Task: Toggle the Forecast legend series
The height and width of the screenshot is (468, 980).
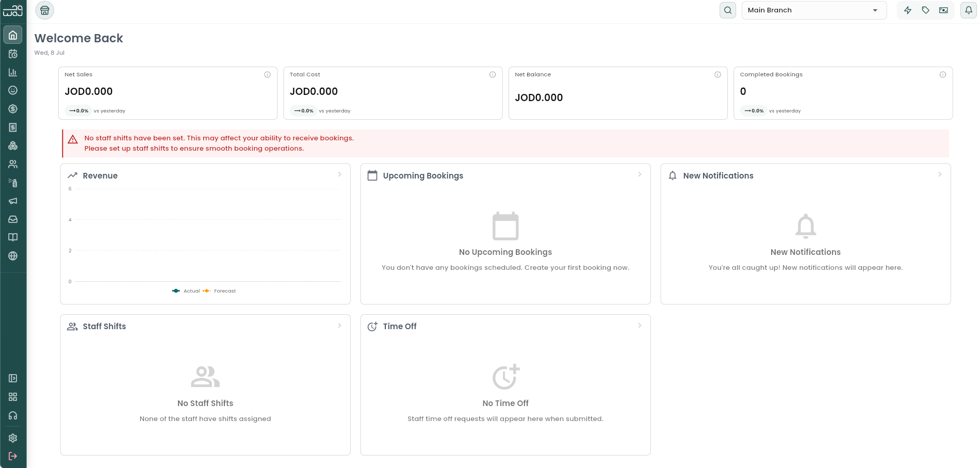Action: 220,291
